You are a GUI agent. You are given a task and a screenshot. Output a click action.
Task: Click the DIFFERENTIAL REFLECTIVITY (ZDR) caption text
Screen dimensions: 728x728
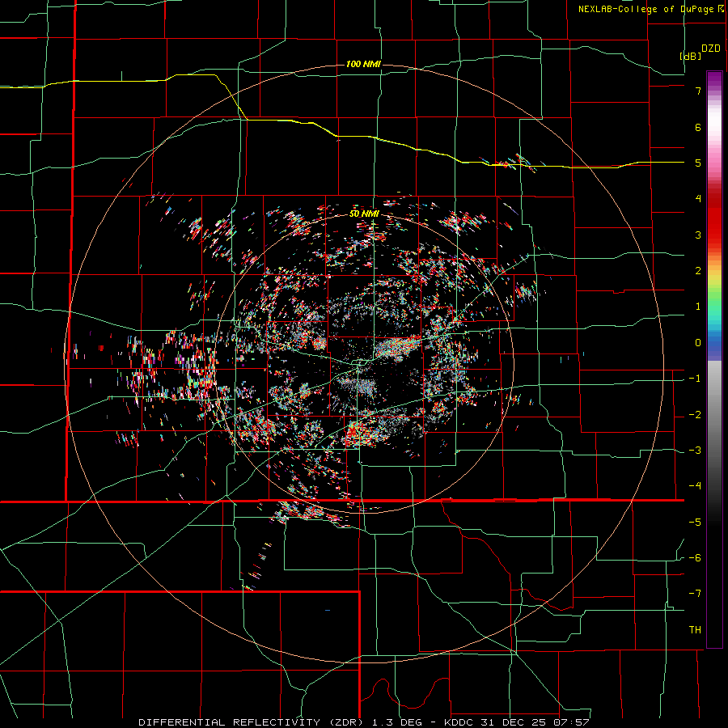tap(253, 722)
